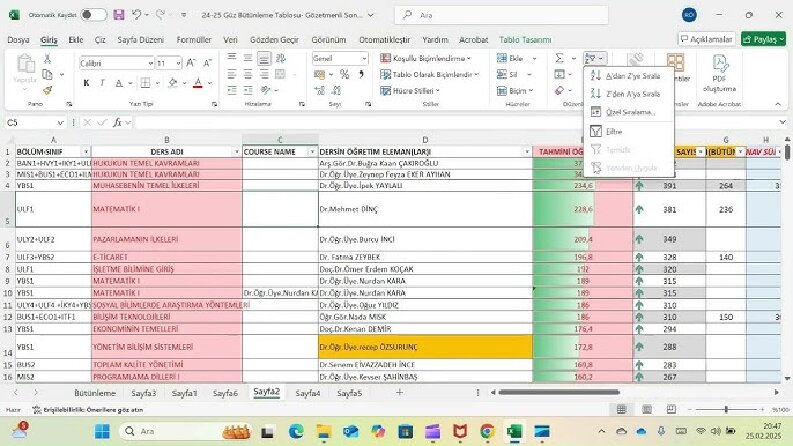Viewport: 793px width, 446px height.
Task: Click the Paylaş share button
Action: point(763,39)
